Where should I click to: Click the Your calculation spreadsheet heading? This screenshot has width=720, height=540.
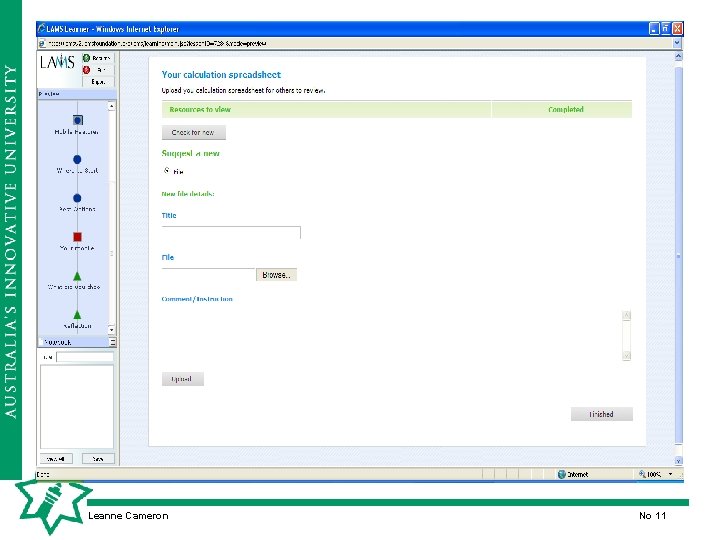click(221, 74)
